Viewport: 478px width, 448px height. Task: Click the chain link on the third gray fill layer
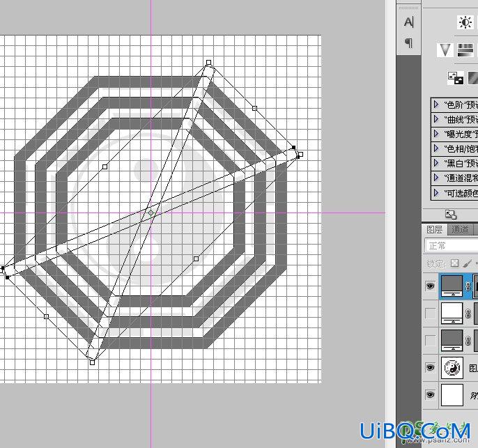pos(468,341)
